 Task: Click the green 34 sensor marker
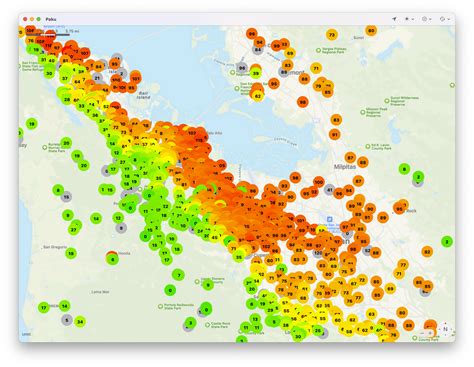click(x=80, y=322)
